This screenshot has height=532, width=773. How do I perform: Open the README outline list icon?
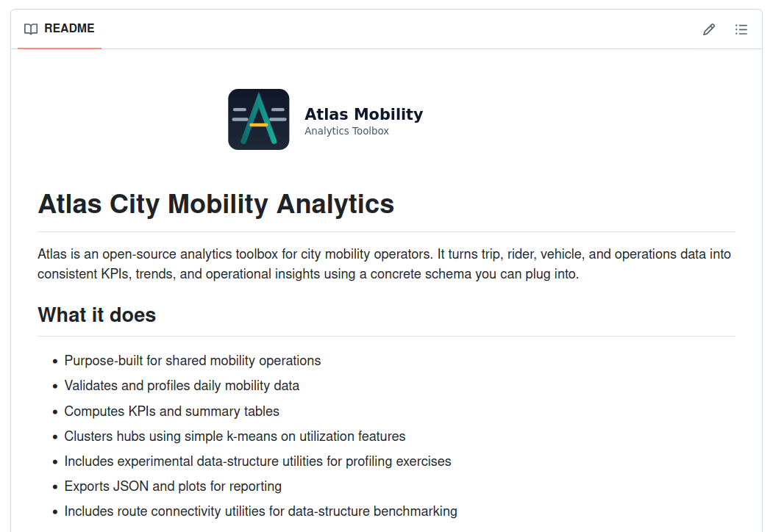coord(741,29)
